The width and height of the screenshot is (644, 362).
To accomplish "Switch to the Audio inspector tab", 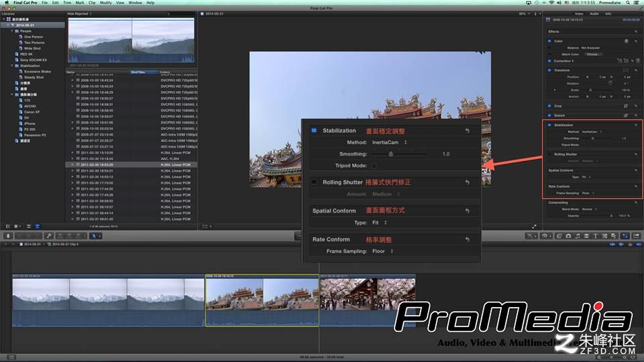I will (x=594, y=13).
